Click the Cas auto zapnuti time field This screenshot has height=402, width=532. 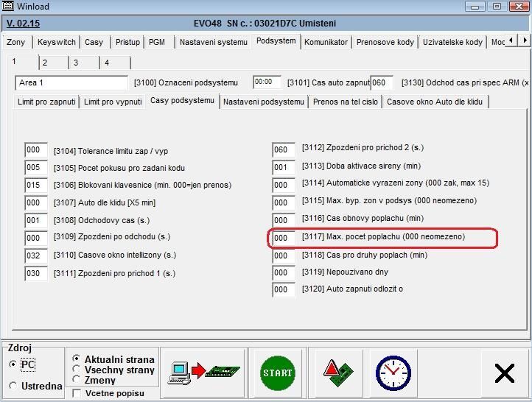coord(266,83)
